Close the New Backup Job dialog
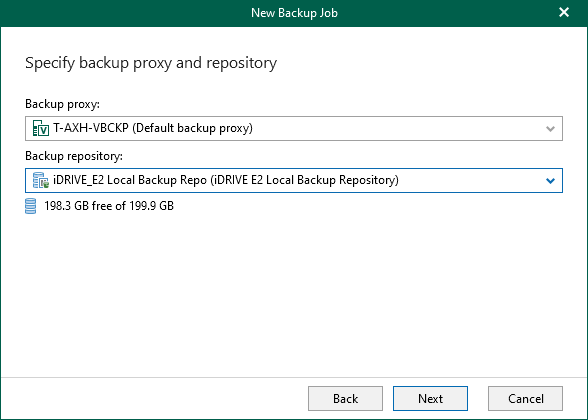588x420 pixels. pos(564,13)
